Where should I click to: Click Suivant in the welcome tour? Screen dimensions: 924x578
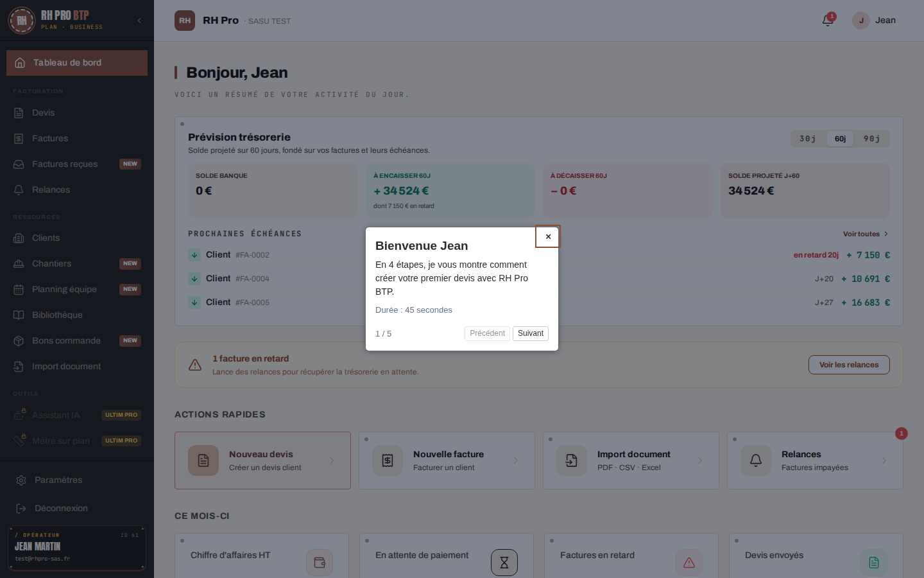[531, 333]
